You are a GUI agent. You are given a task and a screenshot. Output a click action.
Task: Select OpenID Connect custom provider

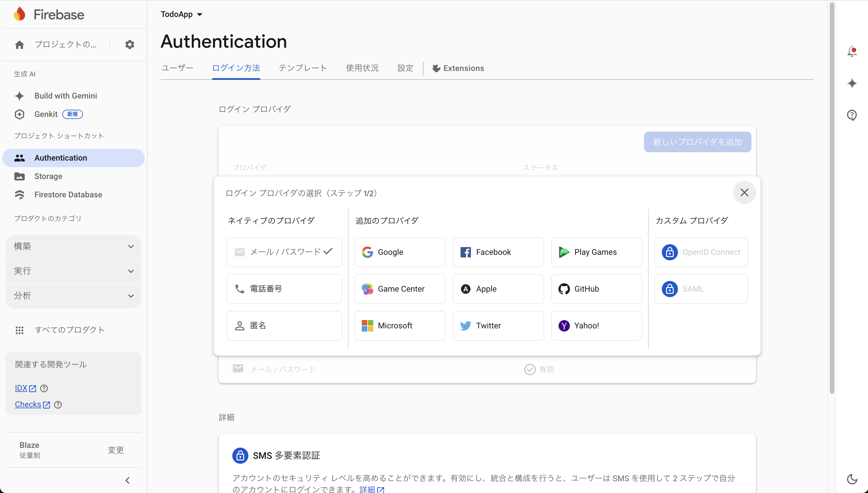pos(701,252)
